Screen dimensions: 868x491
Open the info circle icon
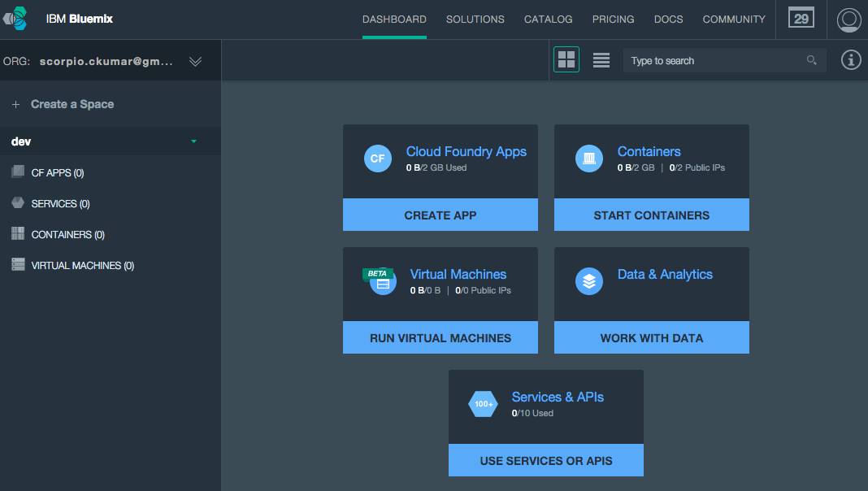851,60
